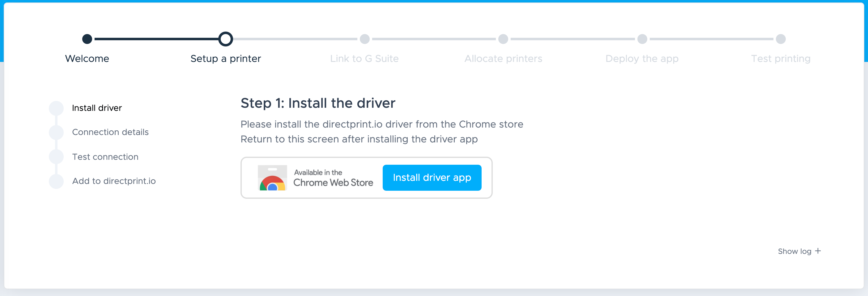Click the Available in the Chrome Web Store text
The width and height of the screenshot is (868, 296).
click(333, 178)
